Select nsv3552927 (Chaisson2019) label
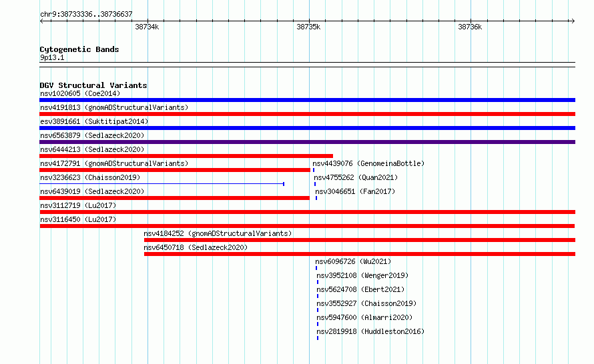Image resolution: width=594 pixels, height=364 pixels. [x=366, y=303]
